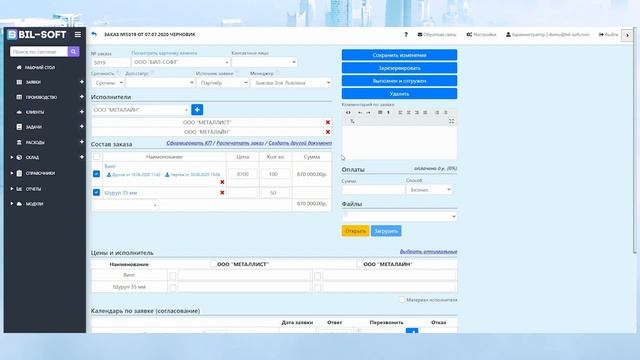Undo in the comment editor toolbar

[x=360, y=113]
